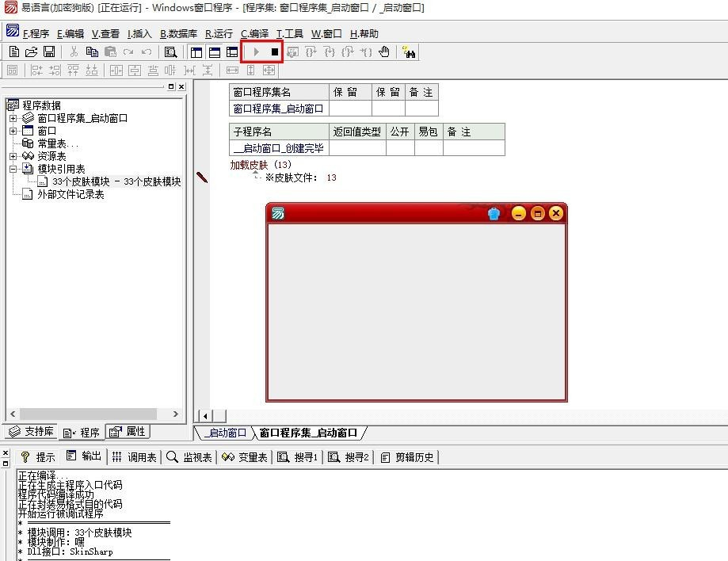The image size is (728, 561).
Task: Click the make same width icon
Action: pyautogui.click(x=232, y=70)
